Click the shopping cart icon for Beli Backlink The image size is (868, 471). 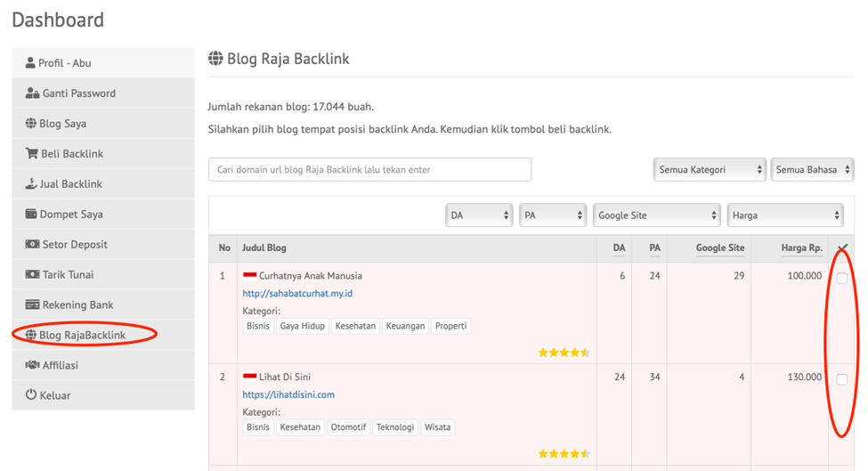(x=31, y=154)
